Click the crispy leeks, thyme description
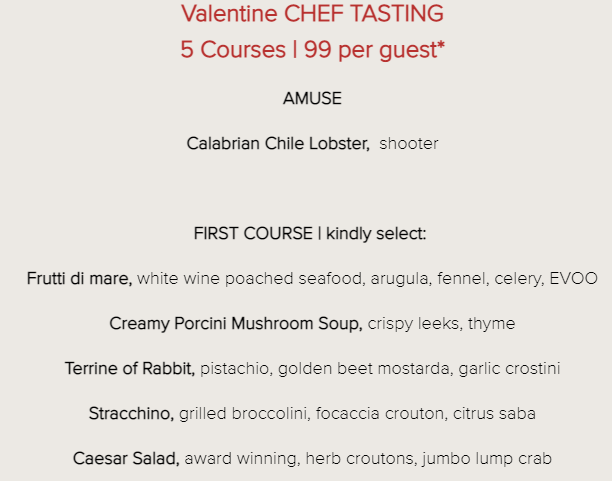The width and height of the screenshot is (612, 481). pyautogui.click(x=441, y=324)
